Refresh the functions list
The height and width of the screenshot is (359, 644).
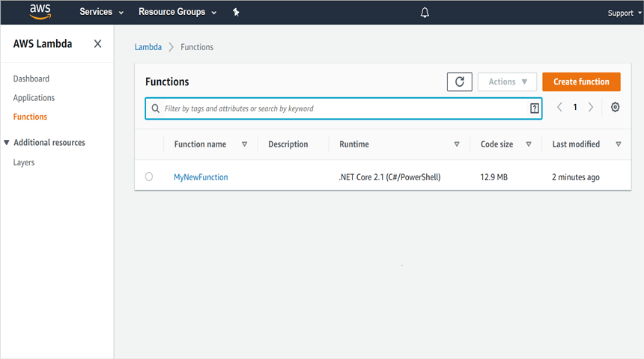click(x=459, y=82)
